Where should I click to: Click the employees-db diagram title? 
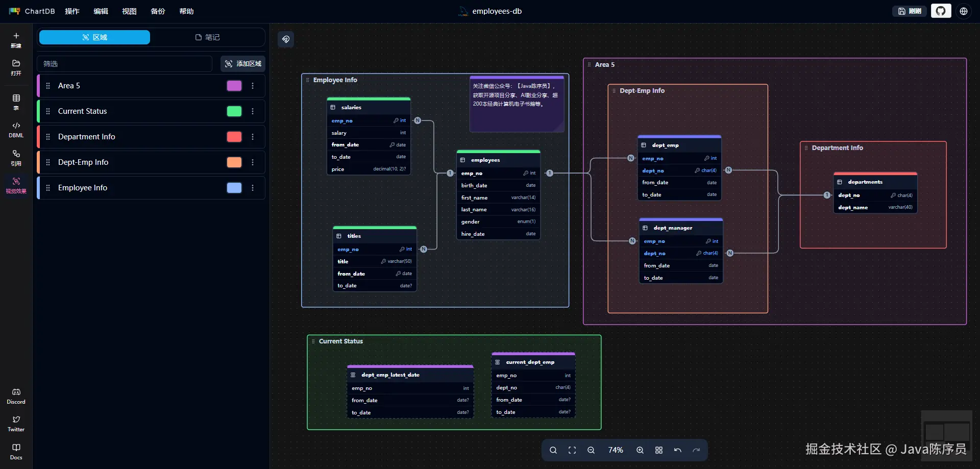[497, 11]
